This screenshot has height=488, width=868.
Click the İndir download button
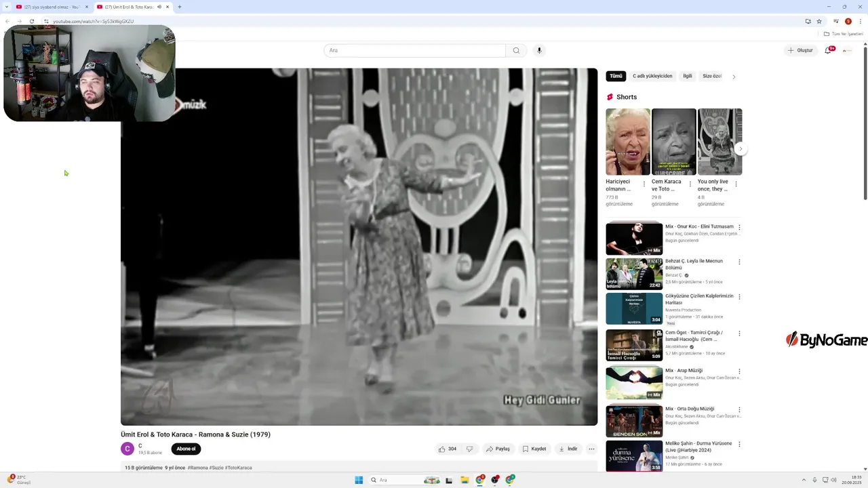pyautogui.click(x=568, y=449)
